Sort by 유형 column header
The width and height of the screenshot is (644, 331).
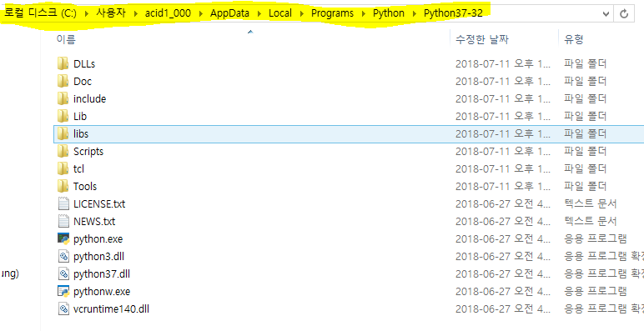click(x=574, y=39)
